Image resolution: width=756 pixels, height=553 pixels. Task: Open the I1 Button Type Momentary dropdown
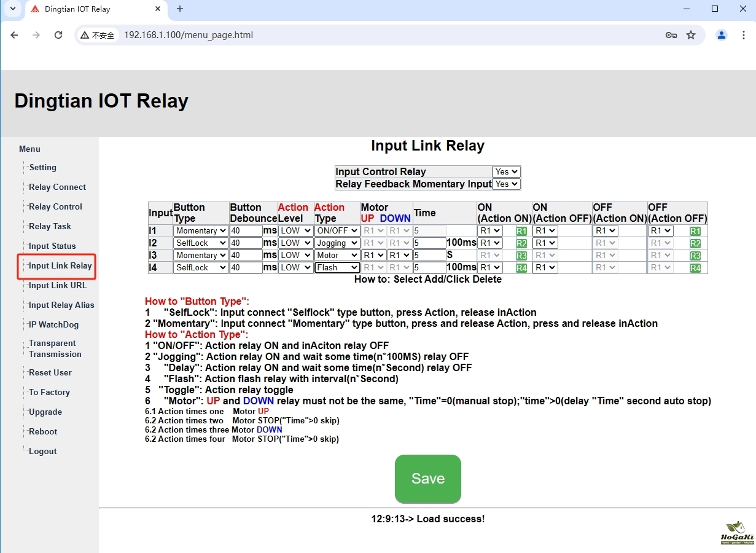pos(201,231)
